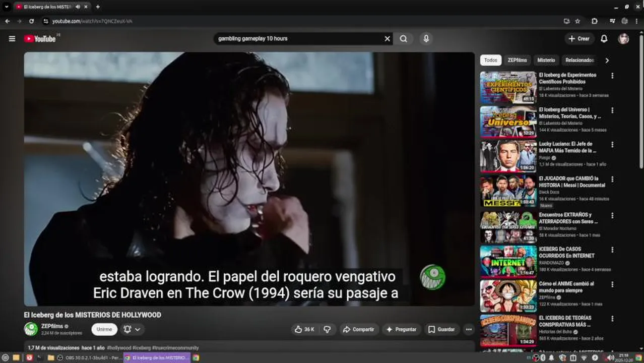Show more filter chips with the arrow
Screen dimensions: 644x363
click(607, 60)
